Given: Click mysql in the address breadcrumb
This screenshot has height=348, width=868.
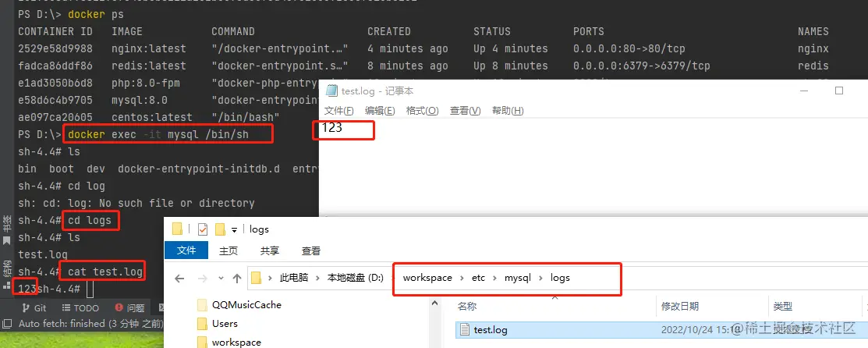Looking at the screenshot, I should 518,278.
